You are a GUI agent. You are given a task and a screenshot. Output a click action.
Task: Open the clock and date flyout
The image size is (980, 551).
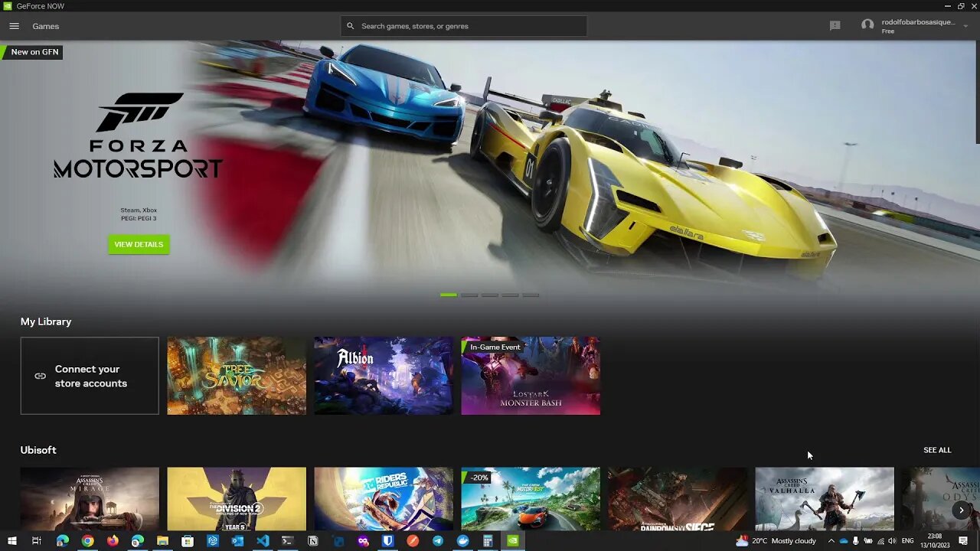point(934,540)
